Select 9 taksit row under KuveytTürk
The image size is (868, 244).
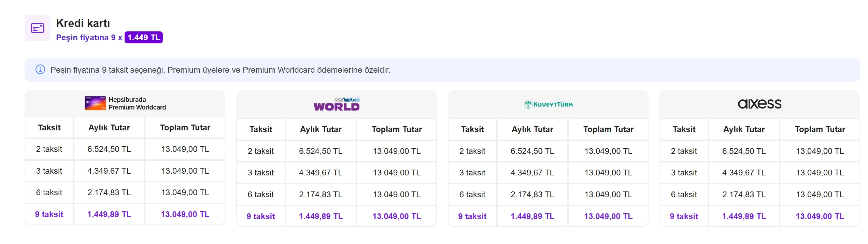pos(472,216)
